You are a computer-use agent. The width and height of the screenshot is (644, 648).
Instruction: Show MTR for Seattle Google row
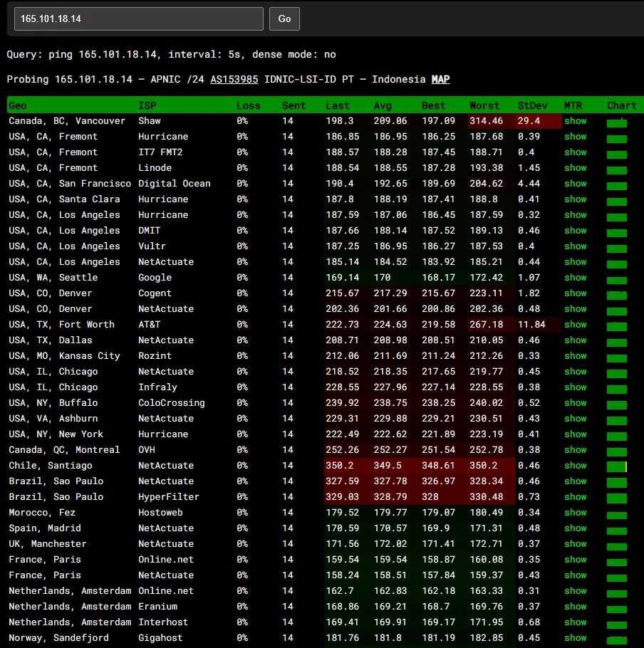point(576,277)
